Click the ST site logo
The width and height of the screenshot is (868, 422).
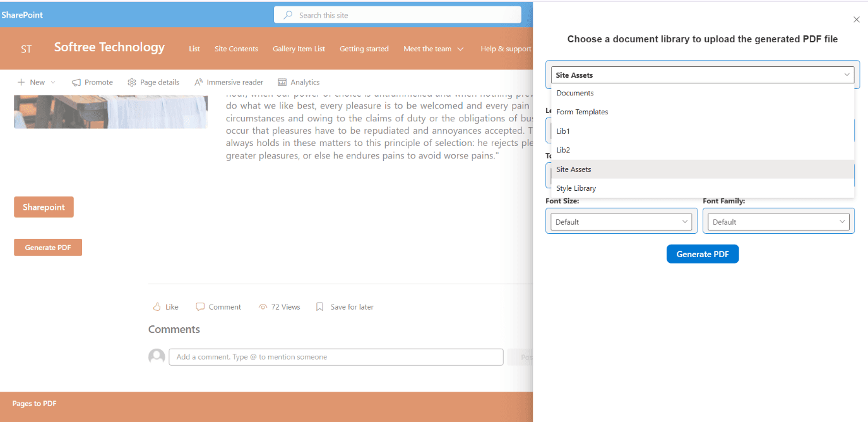pyautogui.click(x=27, y=49)
